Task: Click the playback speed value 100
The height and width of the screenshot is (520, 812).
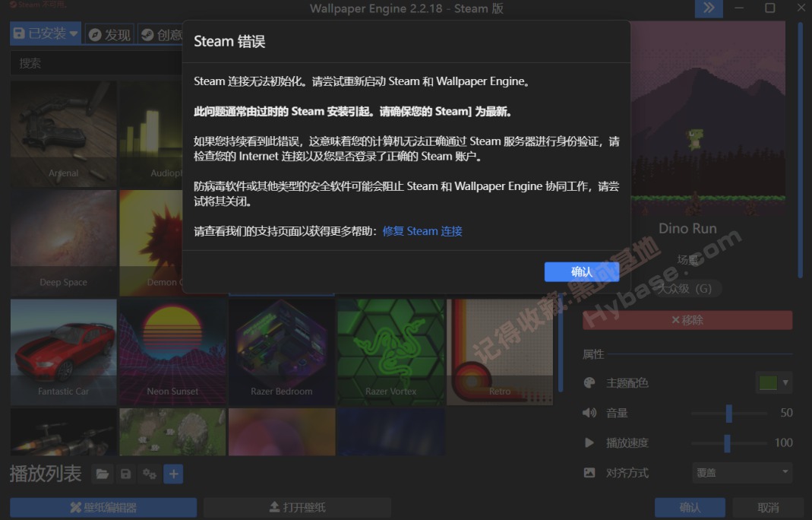Action: pos(784,442)
